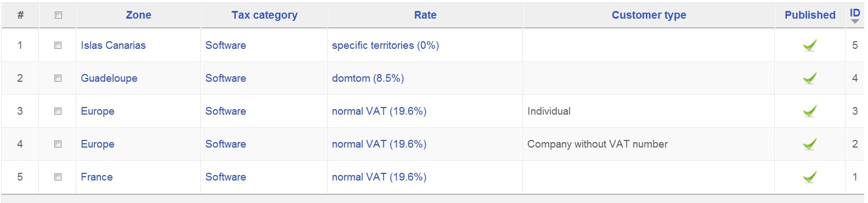Sort by Customer type column
868x203 pixels.
tap(649, 15)
